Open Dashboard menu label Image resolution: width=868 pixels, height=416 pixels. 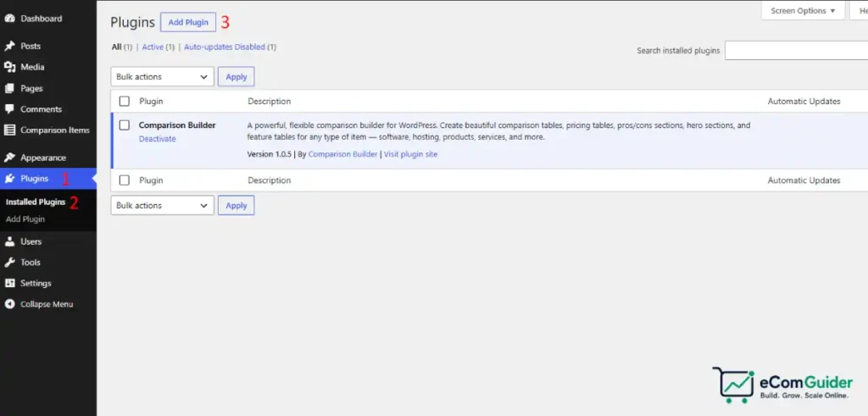pos(42,19)
